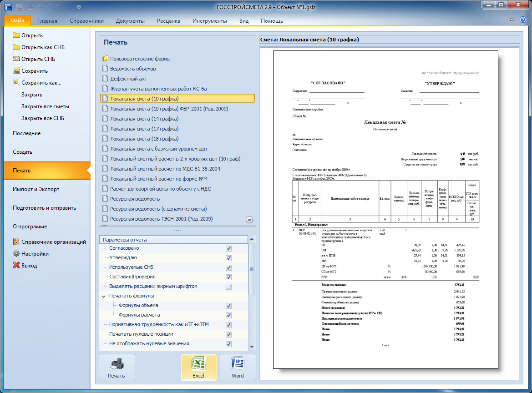The height and width of the screenshot is (393, 532).
Task: Click the Настройки gear icon
Action: [16, 253]
